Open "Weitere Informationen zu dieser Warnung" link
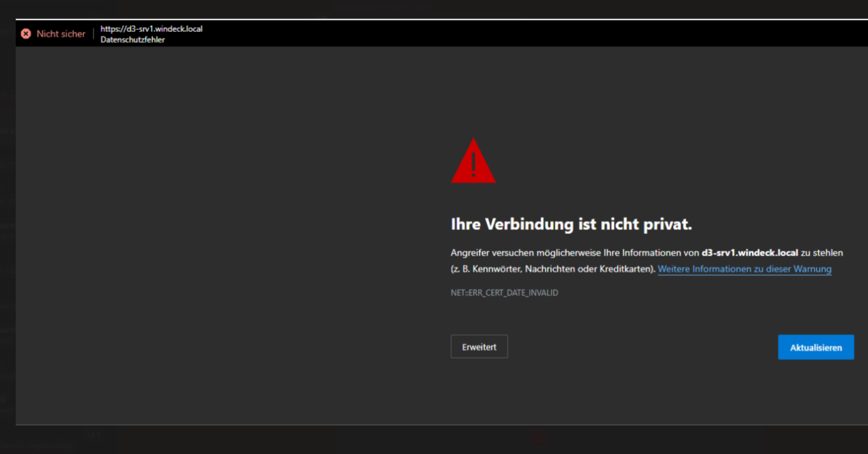Screen dimensions: 868x454 (744, 269)
